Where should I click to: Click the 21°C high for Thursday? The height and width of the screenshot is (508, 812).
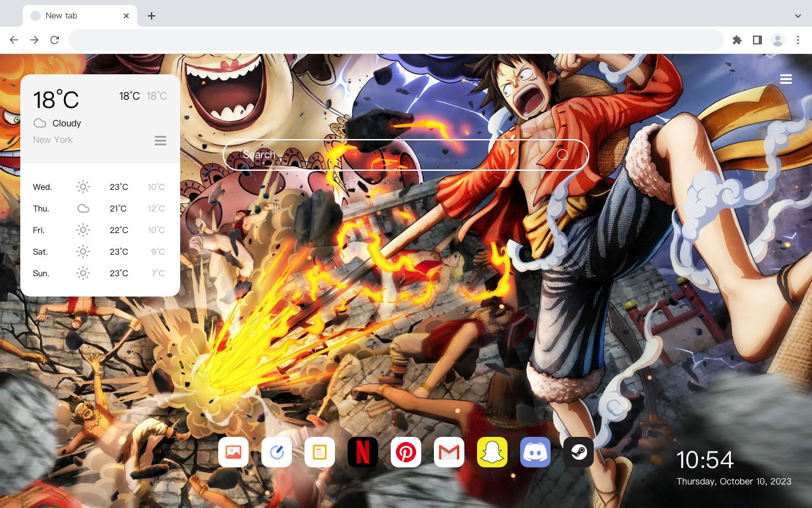[118, 208]
